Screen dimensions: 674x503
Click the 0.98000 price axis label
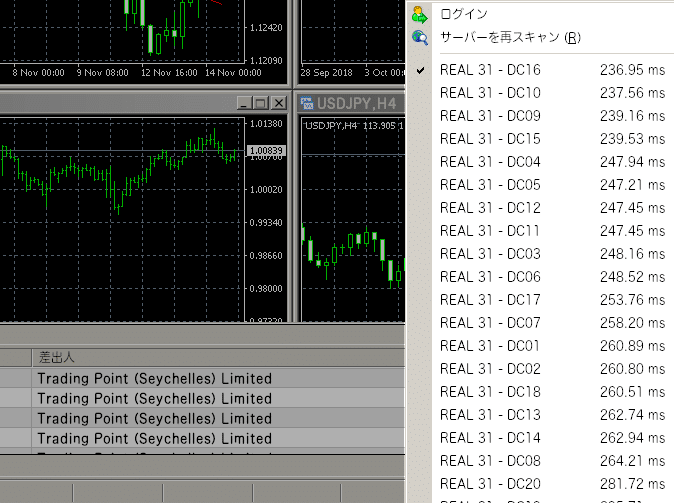tap(266, 288)
